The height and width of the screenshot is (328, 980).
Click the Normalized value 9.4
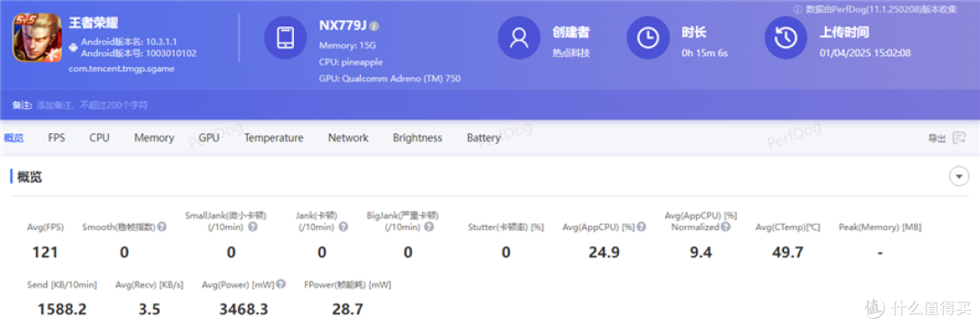700,252
